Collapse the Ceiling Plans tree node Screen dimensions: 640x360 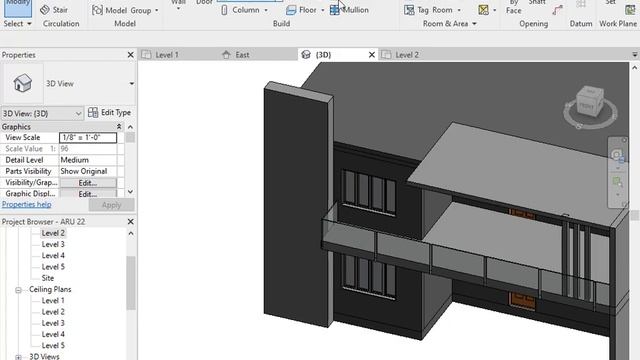click(x=18, y=290)
